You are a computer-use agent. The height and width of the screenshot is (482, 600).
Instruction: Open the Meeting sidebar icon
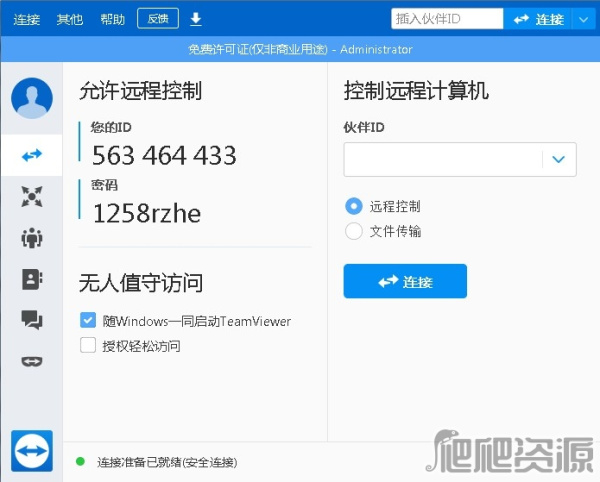pyautogui.click(x=32, y=238)
